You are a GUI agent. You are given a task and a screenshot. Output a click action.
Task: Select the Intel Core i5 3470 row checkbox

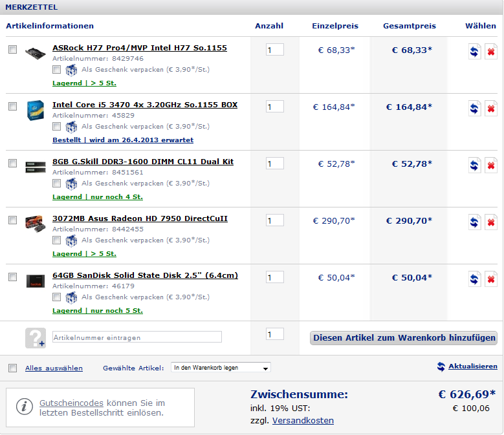[x=12, y=106]
